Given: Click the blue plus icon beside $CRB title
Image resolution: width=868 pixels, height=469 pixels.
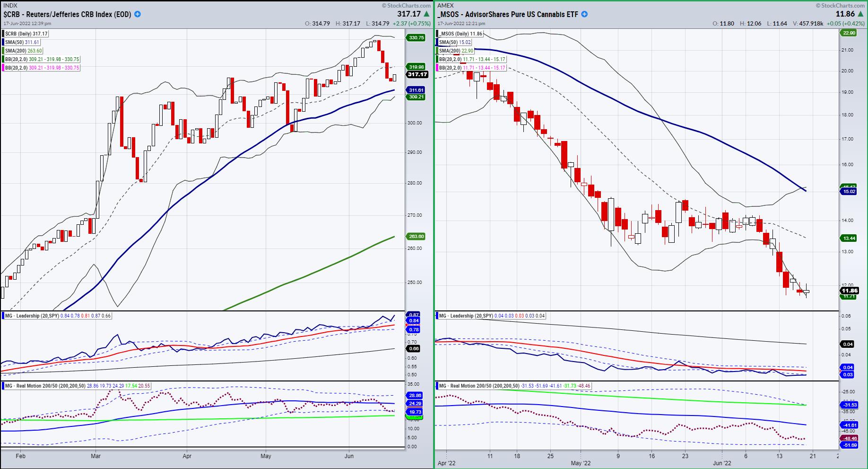Looking at the screenshot, I should (x=138, y=14).
